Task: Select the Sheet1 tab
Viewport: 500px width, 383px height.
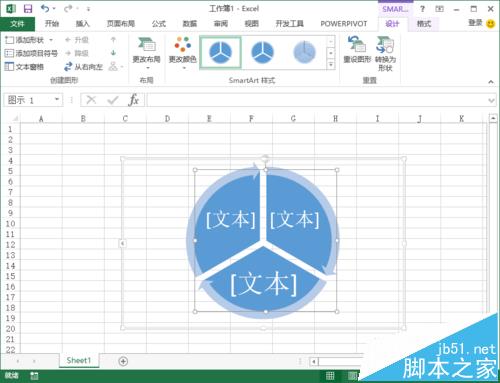Action: click(x=79, y=360)
